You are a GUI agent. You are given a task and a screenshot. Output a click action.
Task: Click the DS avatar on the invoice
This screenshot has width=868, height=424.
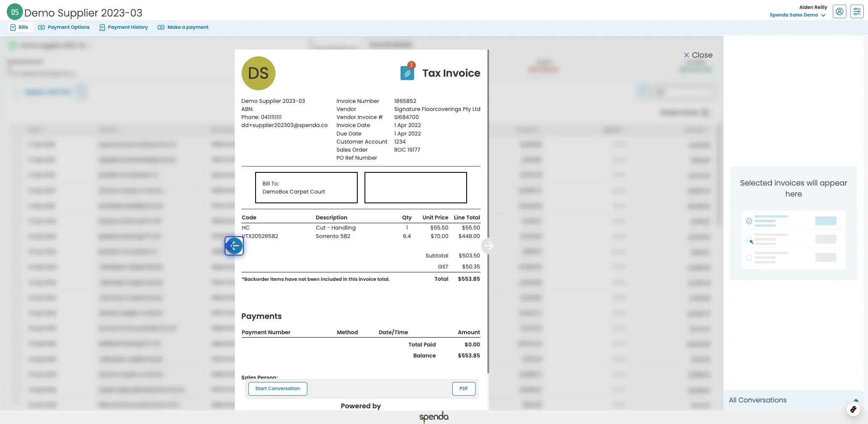click(259, 73)
